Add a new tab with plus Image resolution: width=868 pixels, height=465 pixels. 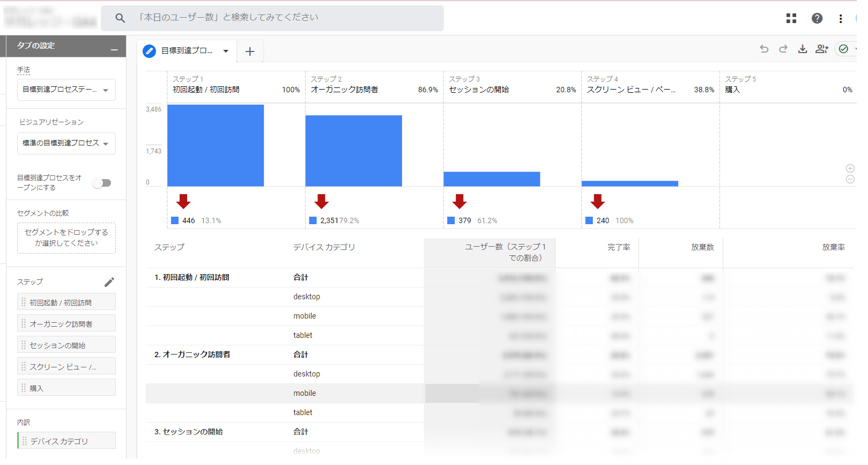point(250,51)
